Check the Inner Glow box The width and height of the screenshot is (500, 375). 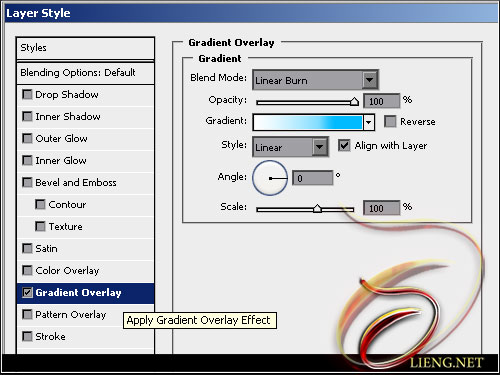click(x=27, y=160)
